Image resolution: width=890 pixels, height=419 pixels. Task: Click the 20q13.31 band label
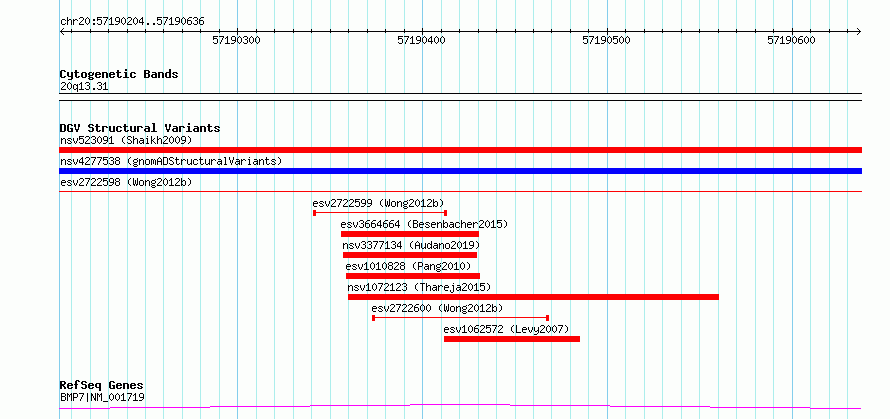(84, 87)
